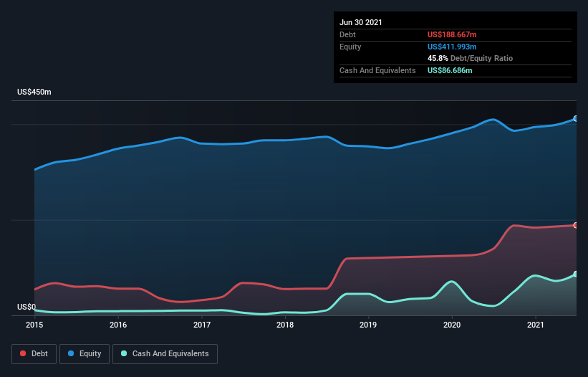The height and width of the screenshot is (377, 588).
Task: Toggle the Debt legend button
Action: click(x=34, y=354)
